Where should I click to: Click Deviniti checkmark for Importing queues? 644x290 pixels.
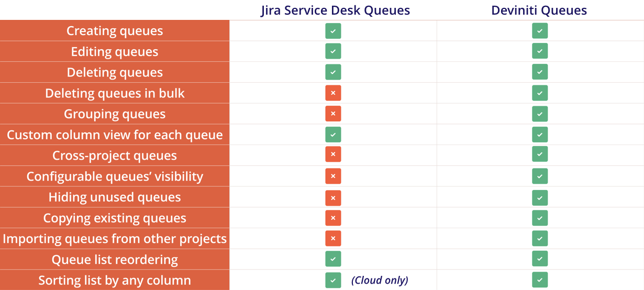540,239
